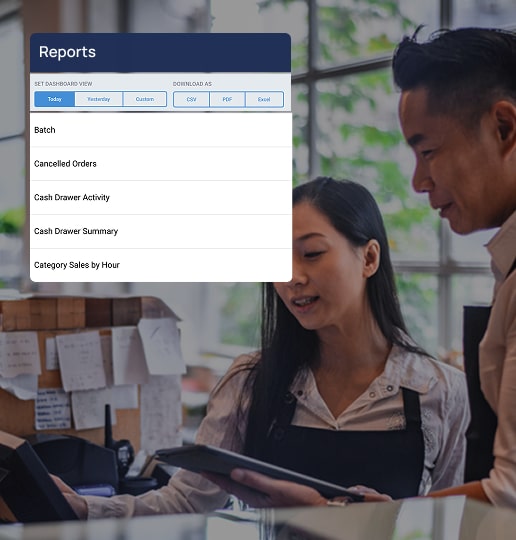Click the 'DOWNLOAD AS' label
This screenshot has height=540, width=516.
tap(192, 84)
